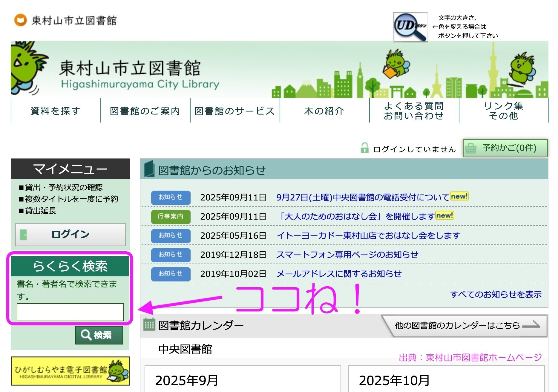Click inside the らくらく検索 search box
Screen dimensions: 558x392
click(x=70, y=312)
